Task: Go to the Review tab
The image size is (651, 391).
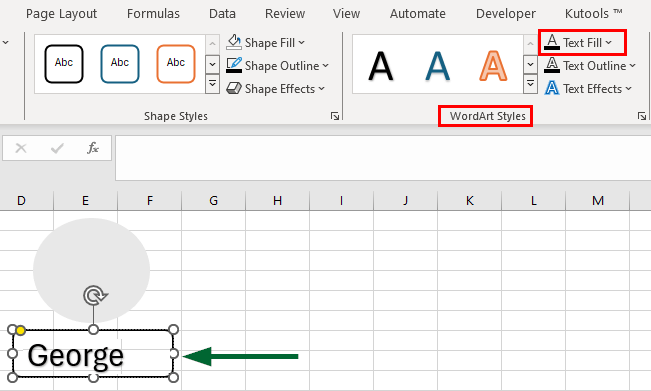Action: pos(285,14)
